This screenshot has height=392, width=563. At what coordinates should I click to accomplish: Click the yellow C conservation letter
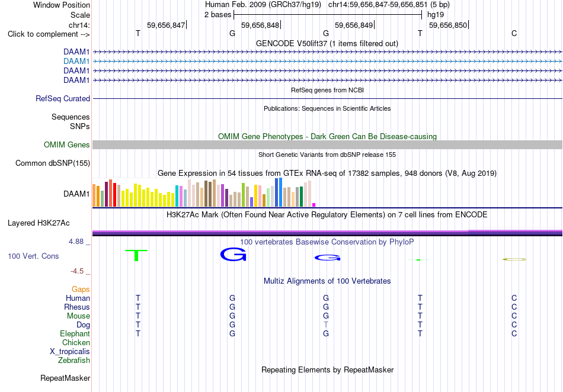(514, 259)
